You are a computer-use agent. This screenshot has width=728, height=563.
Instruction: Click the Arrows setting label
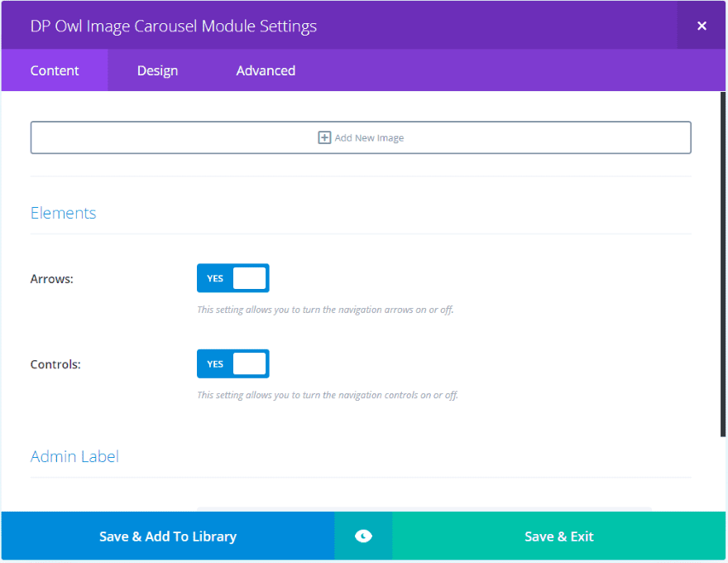[52, 279]
